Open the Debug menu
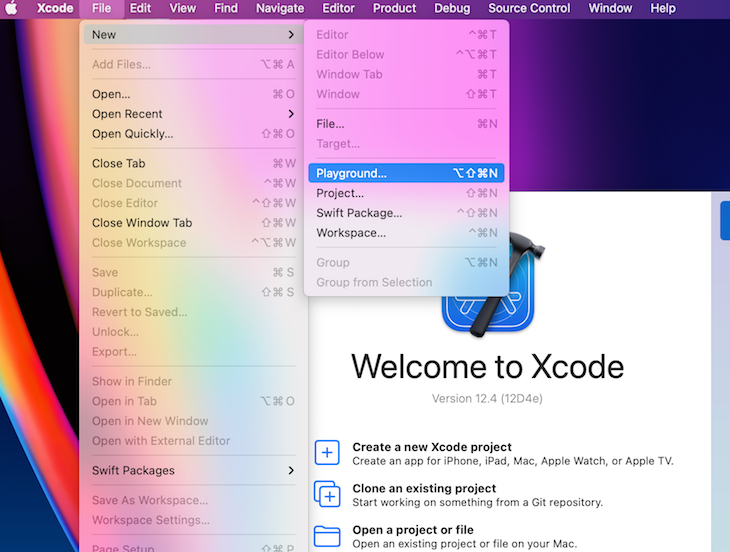 pos(452,8)
